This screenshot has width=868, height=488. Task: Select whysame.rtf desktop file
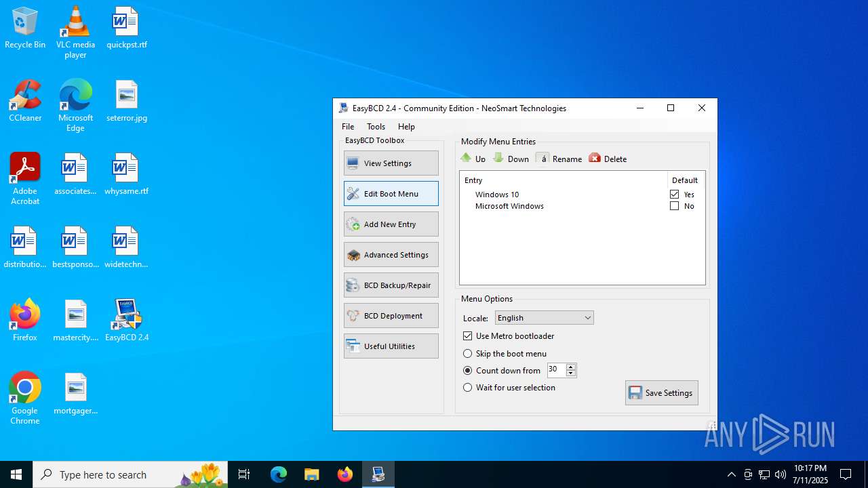(x=127, y=174)
